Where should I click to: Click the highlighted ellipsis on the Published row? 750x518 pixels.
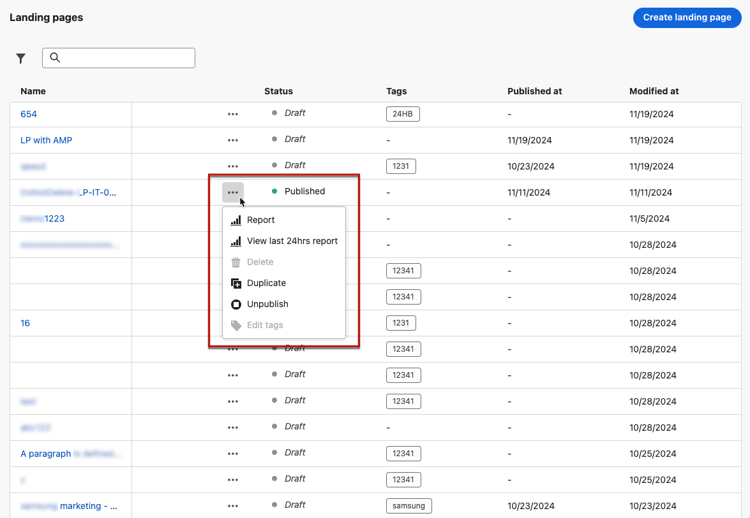tap(233, 192)
